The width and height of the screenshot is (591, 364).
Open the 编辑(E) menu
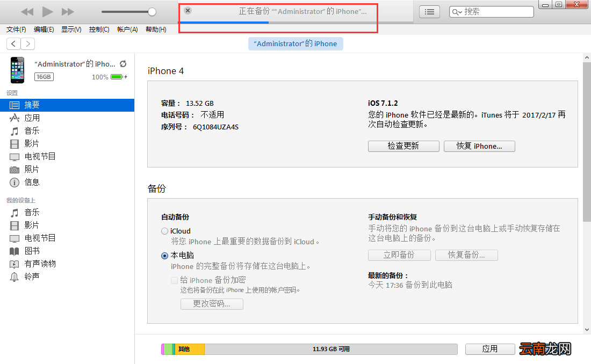pos(44,30)
